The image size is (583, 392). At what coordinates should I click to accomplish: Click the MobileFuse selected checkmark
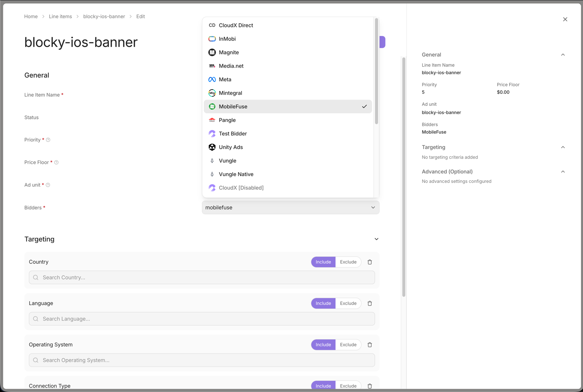[x=364, y=106]
